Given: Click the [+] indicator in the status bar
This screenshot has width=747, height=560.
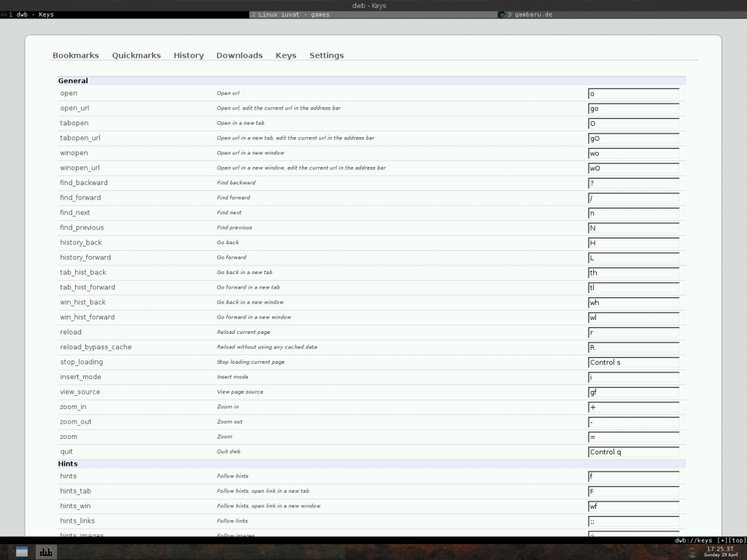Looking at the screenshot, I should [721, 540].
